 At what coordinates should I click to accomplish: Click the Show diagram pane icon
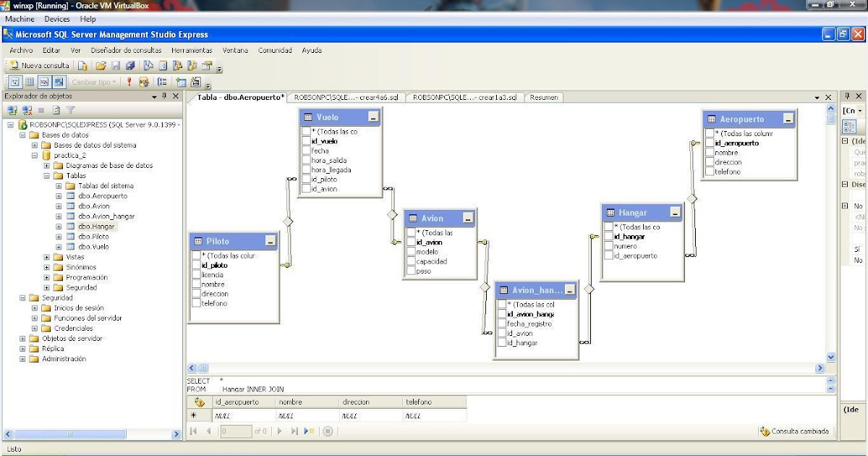16,81
